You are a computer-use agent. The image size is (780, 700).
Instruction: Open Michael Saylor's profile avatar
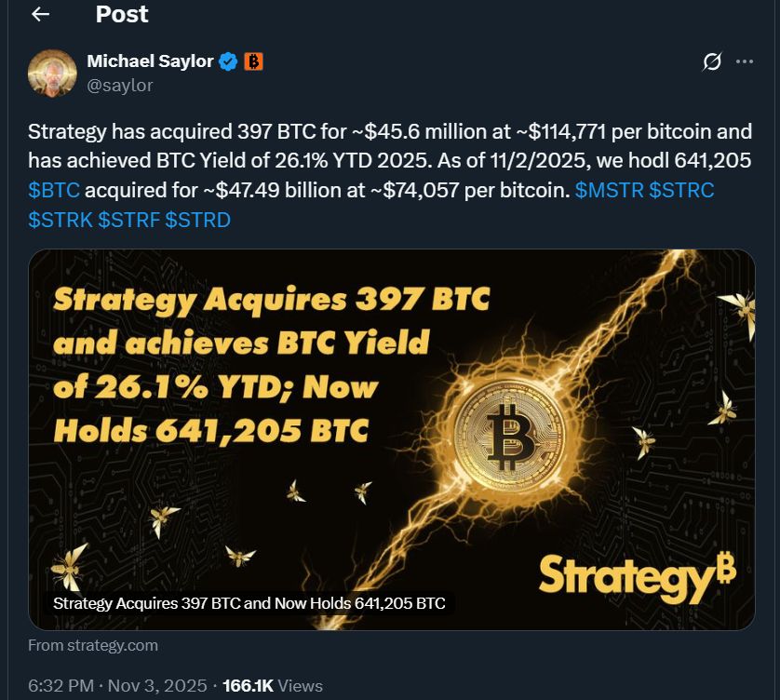click(53, 72)
